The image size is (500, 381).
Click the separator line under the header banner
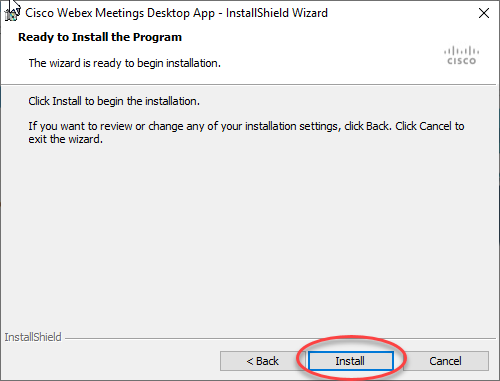(x=248, y=85)
